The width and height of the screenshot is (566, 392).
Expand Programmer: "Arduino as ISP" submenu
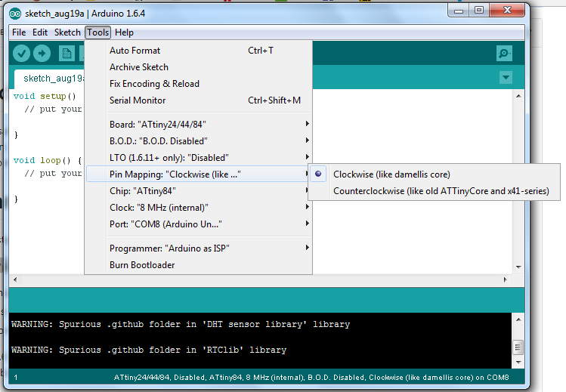[x=199, y=248]
